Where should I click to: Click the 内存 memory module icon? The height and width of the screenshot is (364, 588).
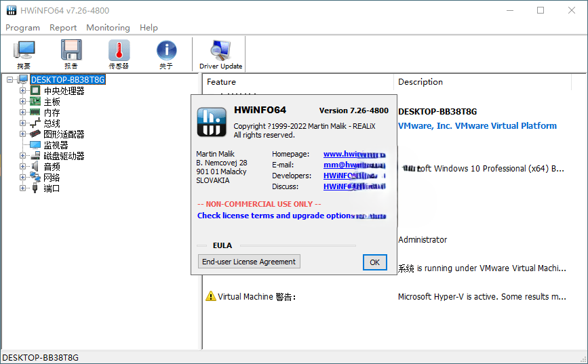(x=35, y=112)
